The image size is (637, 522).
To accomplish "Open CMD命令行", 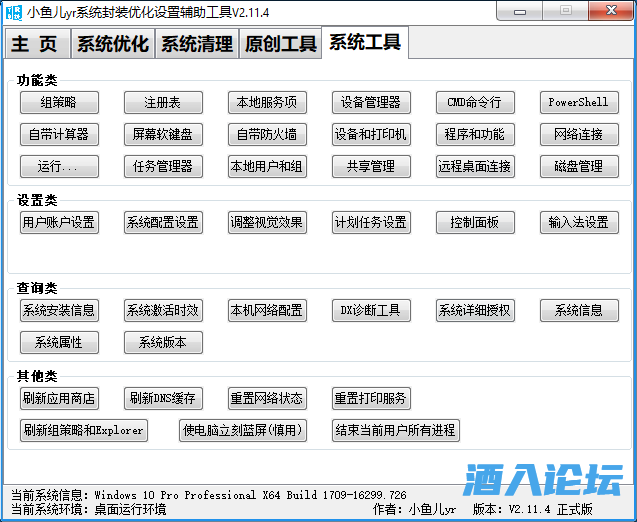I will click(475, 102).
